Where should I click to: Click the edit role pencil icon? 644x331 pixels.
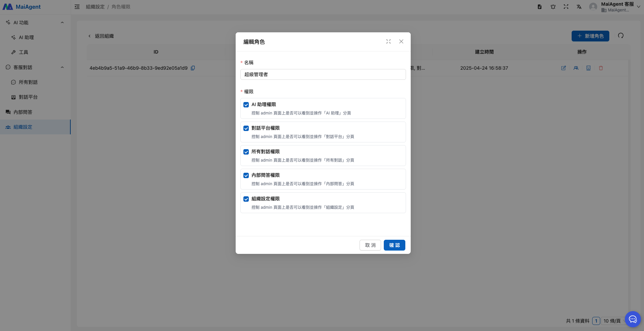coord(564,68)
